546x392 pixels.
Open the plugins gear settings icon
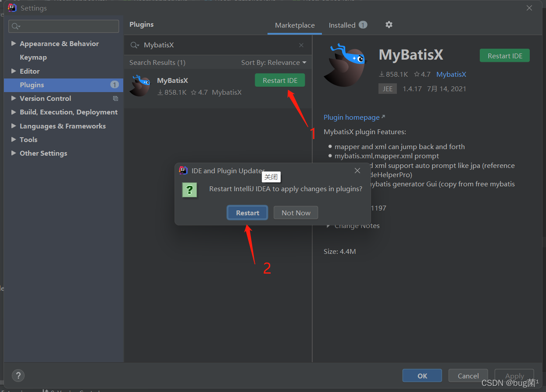[x=389, y=25]
